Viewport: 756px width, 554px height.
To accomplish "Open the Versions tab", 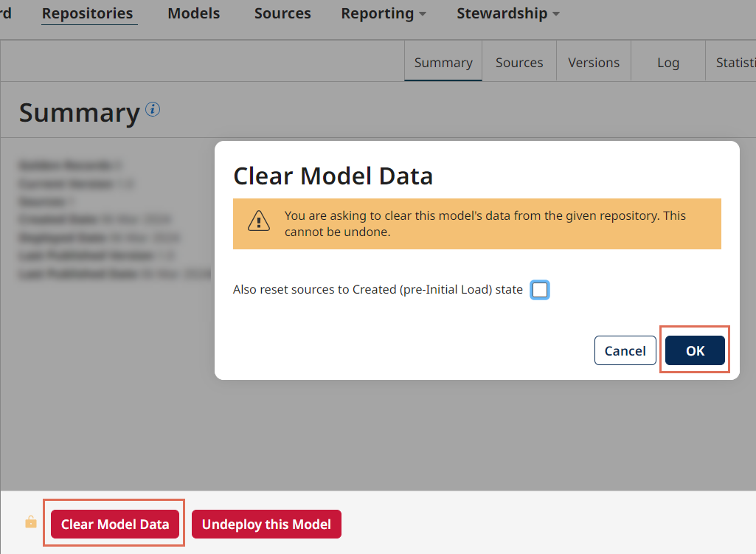I will pos(593,62).
